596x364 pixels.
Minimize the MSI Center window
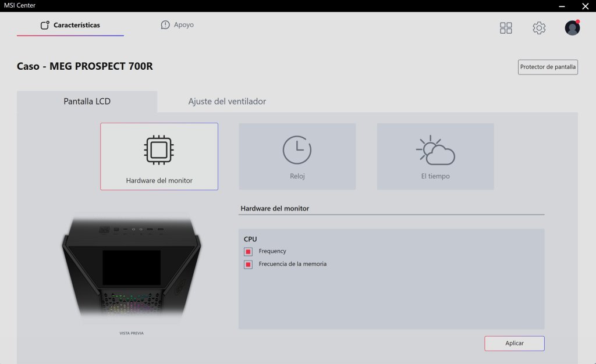(562, 6)
